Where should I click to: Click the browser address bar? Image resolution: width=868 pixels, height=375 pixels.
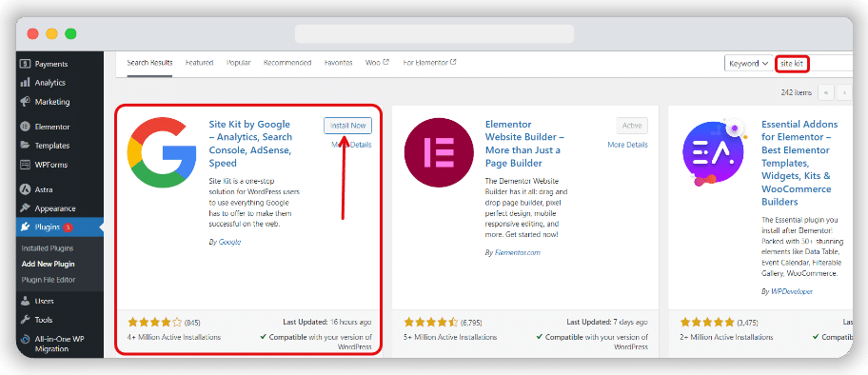tap(435, 34)
